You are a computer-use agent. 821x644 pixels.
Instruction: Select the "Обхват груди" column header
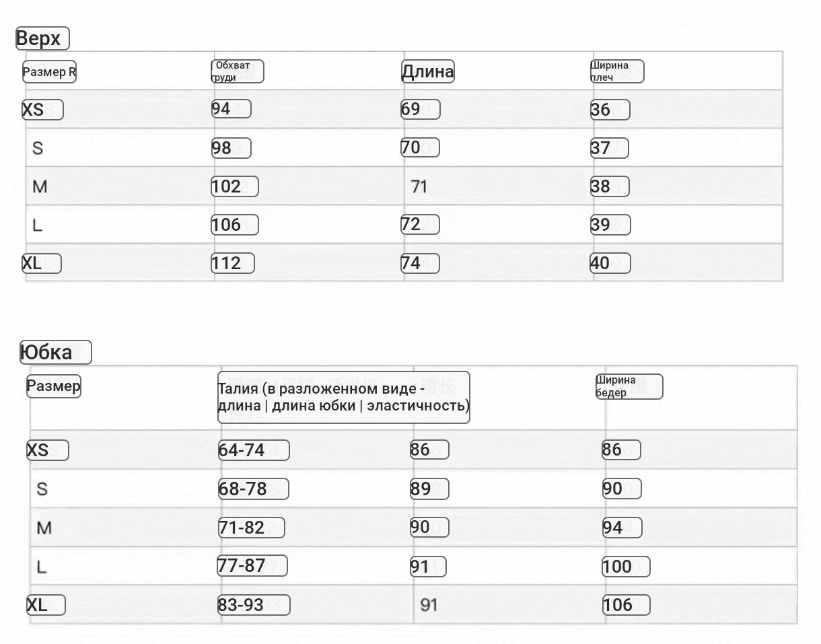[237, 71]
